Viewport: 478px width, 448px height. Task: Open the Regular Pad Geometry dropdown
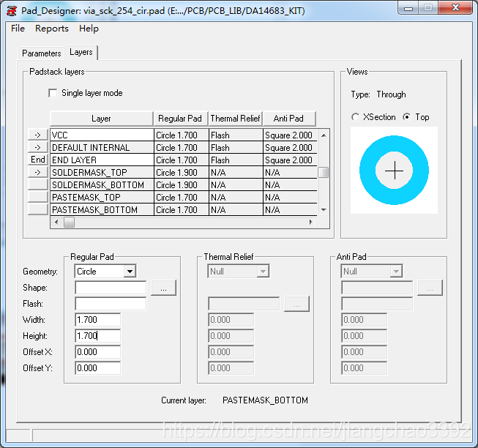tap(129, 272)
